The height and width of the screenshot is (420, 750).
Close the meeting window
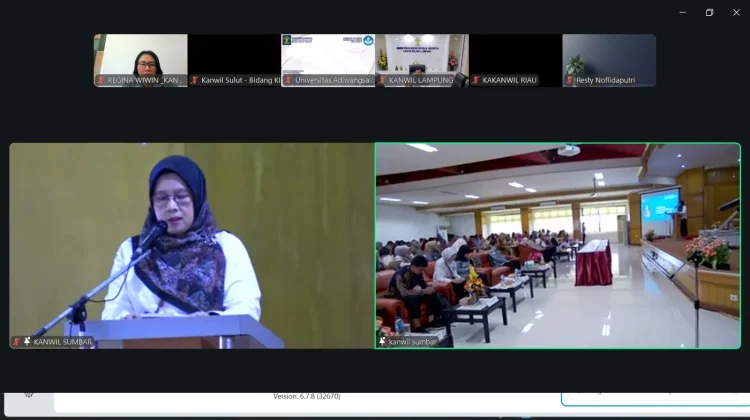point(736,12)
